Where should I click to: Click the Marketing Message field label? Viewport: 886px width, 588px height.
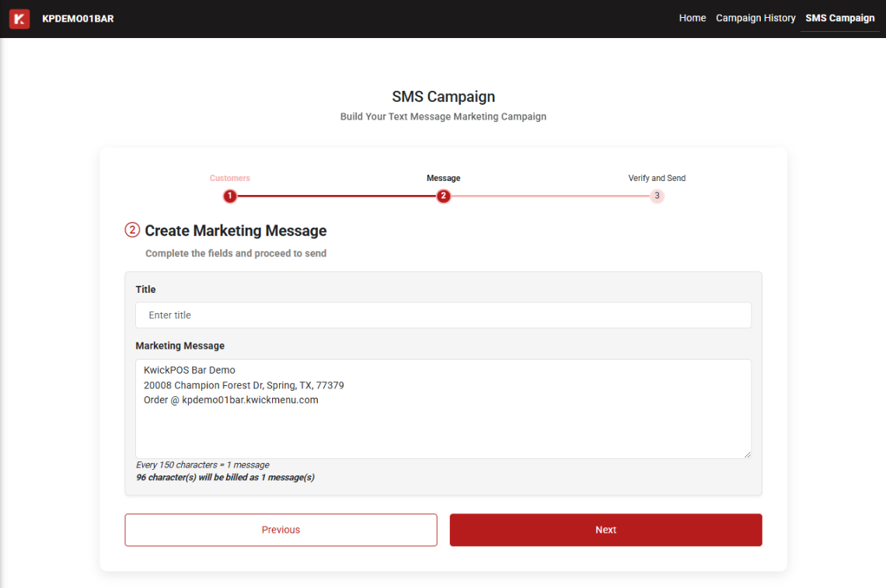[180, 346]
